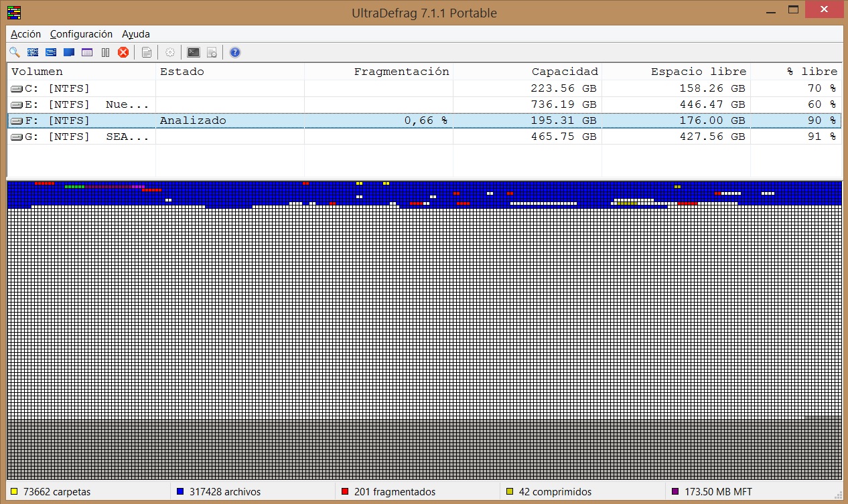The height and width of the screenshot is (504, 848).
Task: Click the Fragmentación column header
Action: pyautogui.click(x=401, y=72)
